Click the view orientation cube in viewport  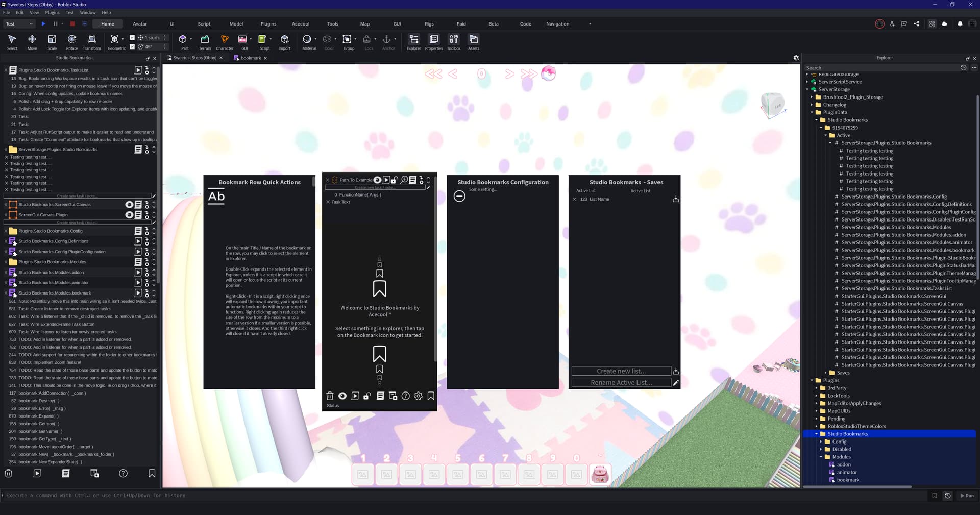tap(772, 106)
